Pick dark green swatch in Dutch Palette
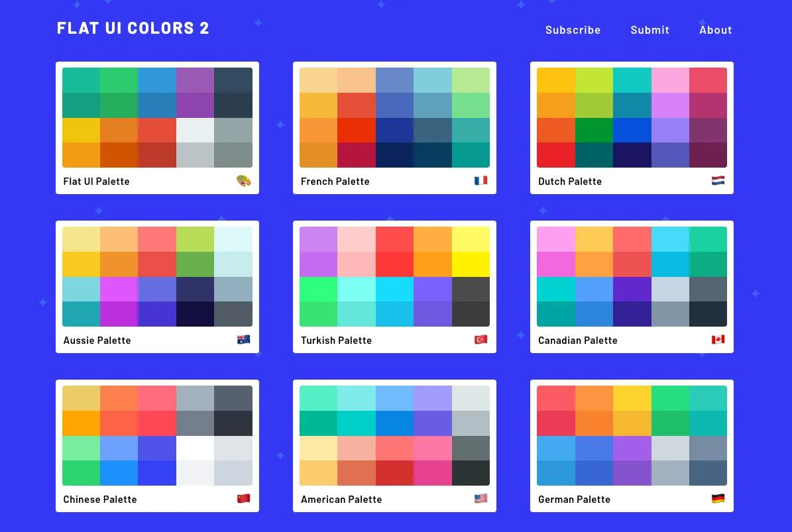Image resolution: width=792 pixels, height=532 pixels. (x=594, y=130)
